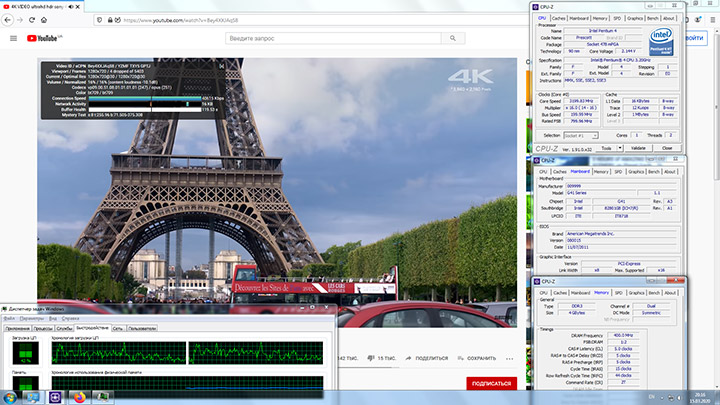Click the YouTube search magnifier button
Image resolution: width=720 pixels, height=405 pixels.
(x=453, y=38)
